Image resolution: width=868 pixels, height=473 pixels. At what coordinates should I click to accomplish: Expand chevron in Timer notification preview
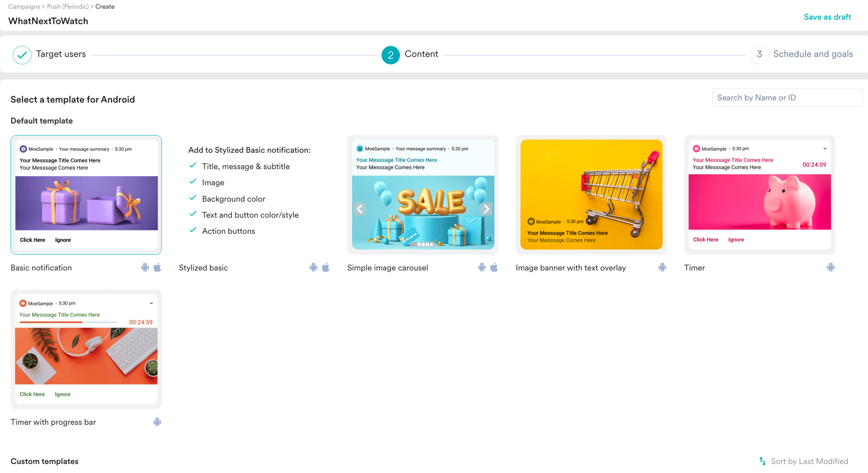825,148
